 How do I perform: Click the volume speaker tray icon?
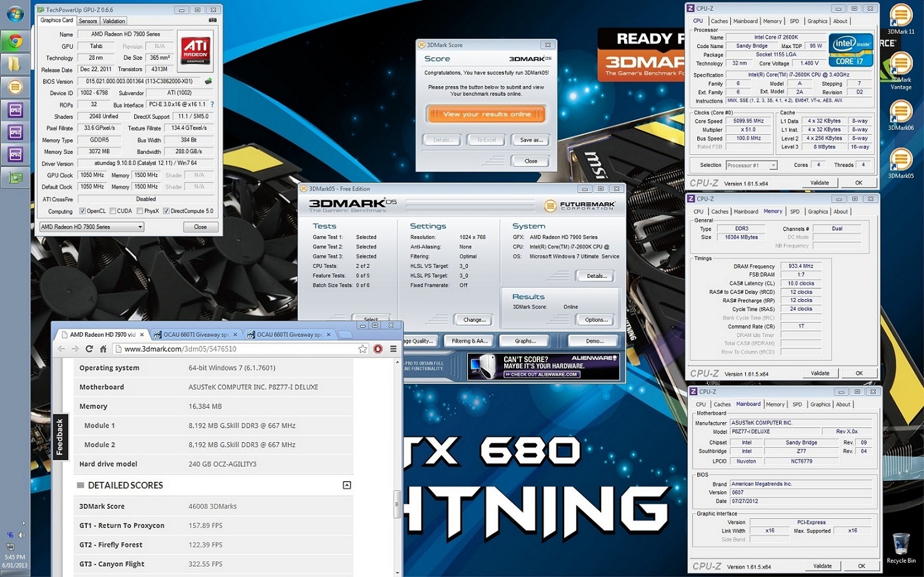coord(22,535)
